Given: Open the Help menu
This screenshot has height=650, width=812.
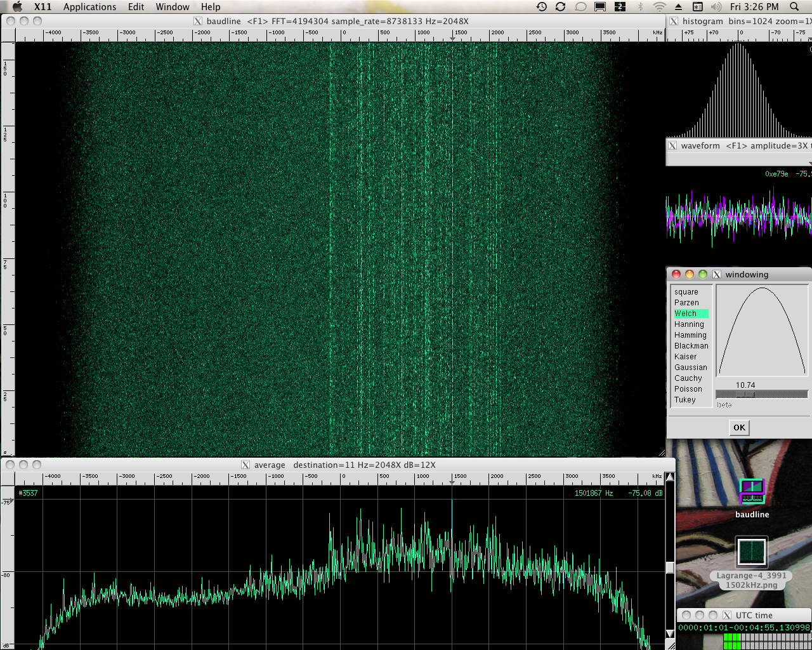Looking at the screenshot, I should [210, 7].
